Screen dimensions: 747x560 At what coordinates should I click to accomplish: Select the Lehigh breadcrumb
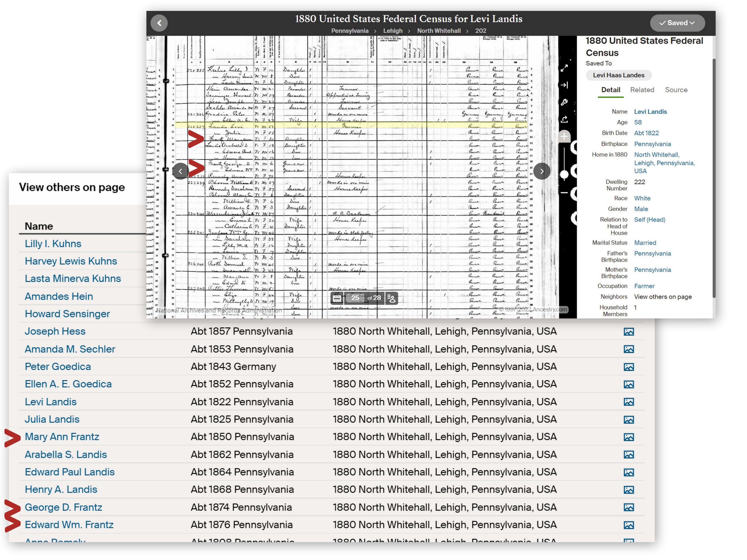(393, 31)
